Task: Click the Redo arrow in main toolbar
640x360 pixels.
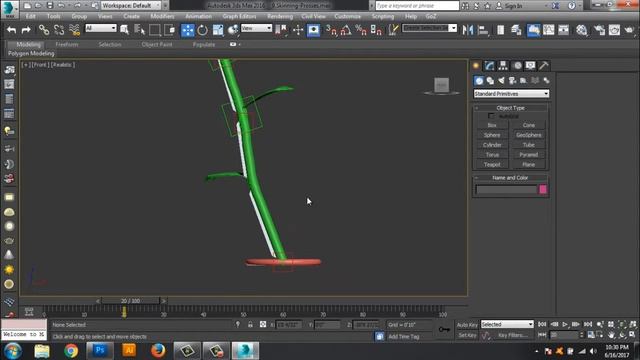Action: 26,30
